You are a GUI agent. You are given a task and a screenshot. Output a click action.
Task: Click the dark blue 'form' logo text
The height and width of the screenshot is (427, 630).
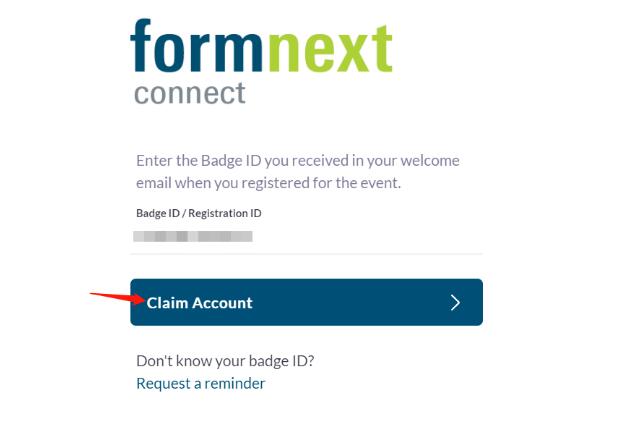click(196, 48)
